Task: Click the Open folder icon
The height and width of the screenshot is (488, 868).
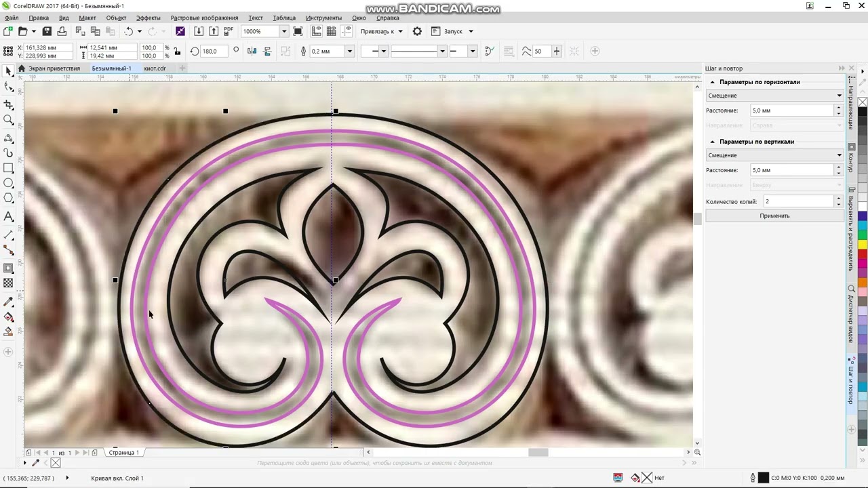Action: pos(22,31)
